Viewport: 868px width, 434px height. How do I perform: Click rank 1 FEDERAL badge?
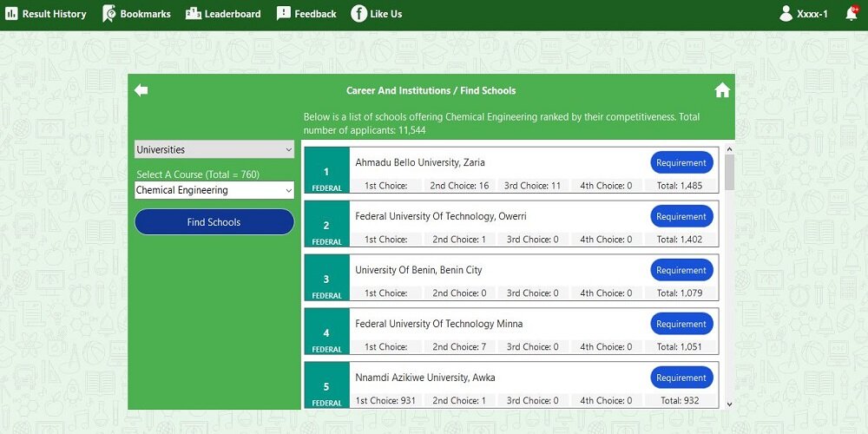[326, 170]
